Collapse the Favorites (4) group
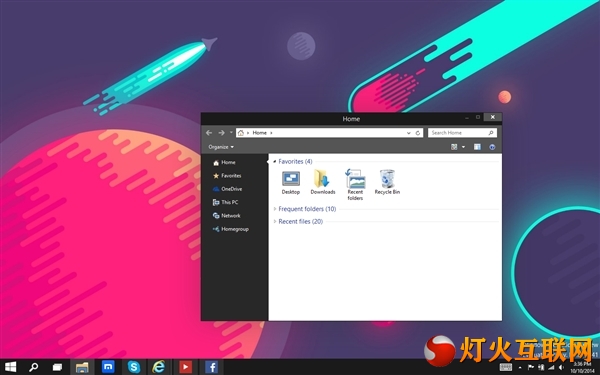The height and width of the screenshot is (375, 600). point(295,161)
